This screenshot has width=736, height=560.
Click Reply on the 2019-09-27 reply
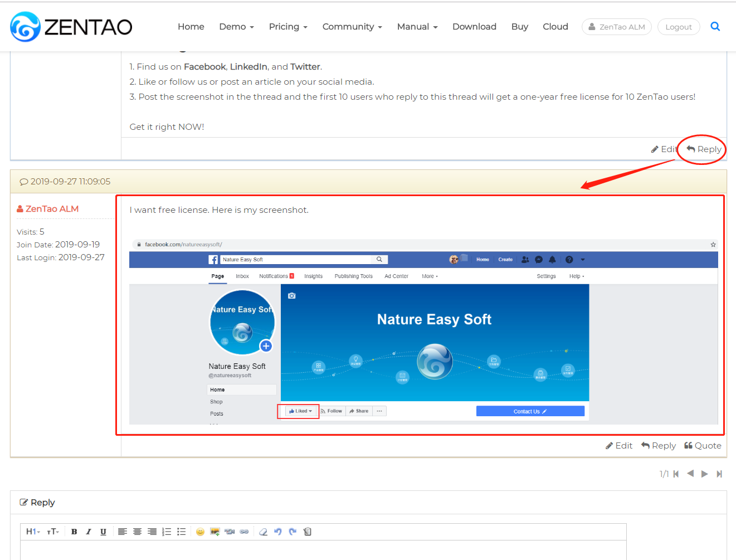[x=659, y=446]
